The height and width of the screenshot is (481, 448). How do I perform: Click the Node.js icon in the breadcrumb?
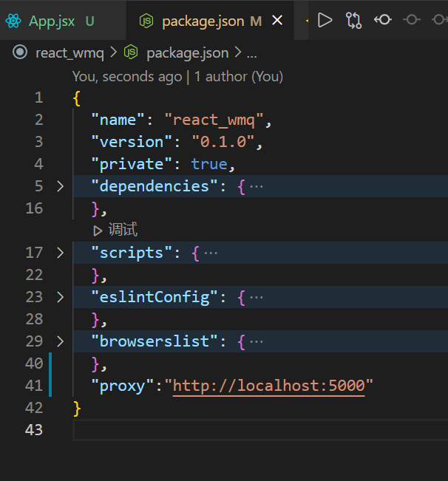[x=131, y=52]
